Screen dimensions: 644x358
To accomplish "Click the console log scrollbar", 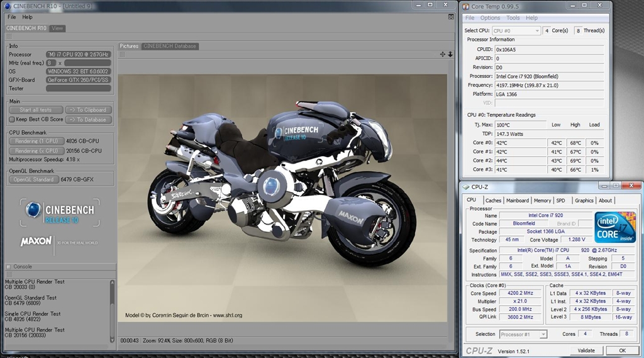I will 113,308.
